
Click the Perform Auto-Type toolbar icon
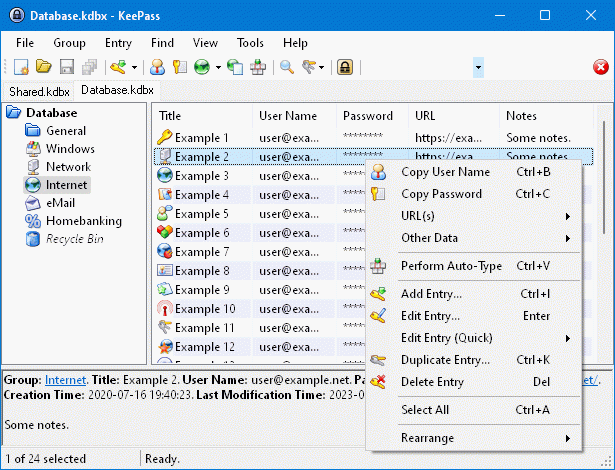(258, 67)
